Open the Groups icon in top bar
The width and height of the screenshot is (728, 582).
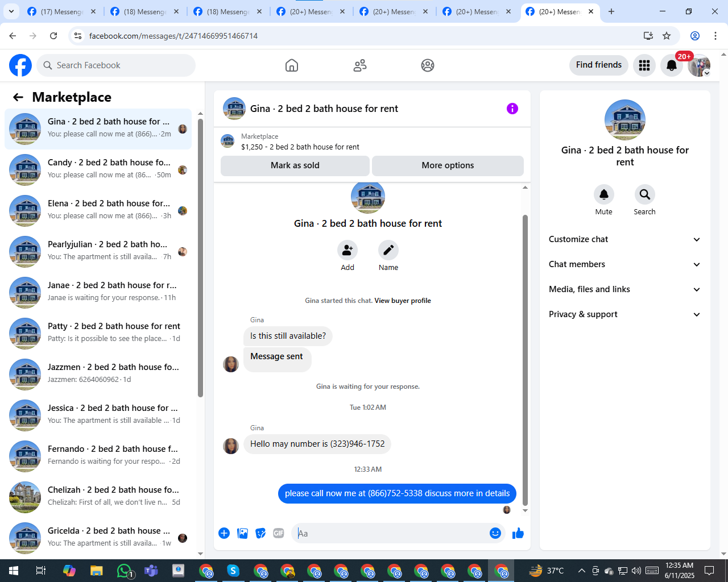pyautogui.click(x=428, y=65)
